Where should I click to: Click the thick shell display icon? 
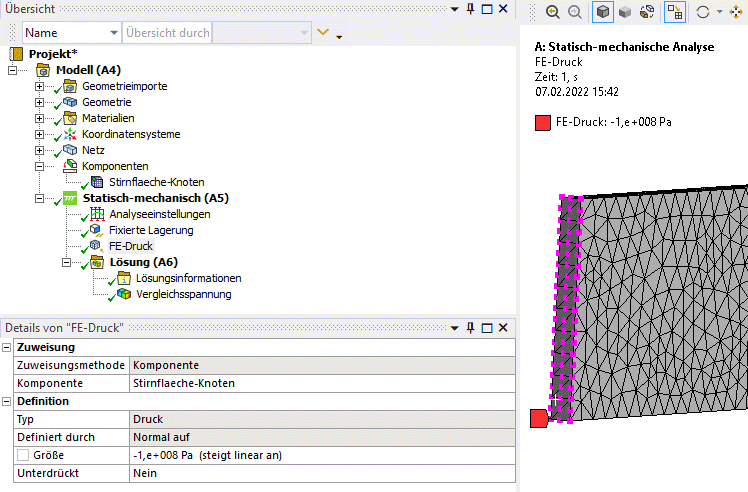click(647, 12)
